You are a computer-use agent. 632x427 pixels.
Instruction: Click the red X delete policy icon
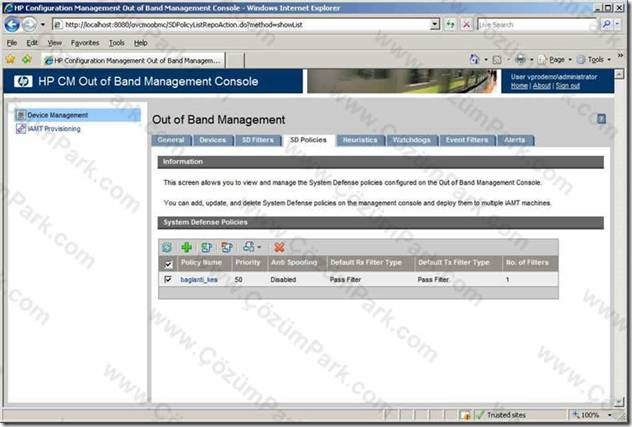(279, 247)
